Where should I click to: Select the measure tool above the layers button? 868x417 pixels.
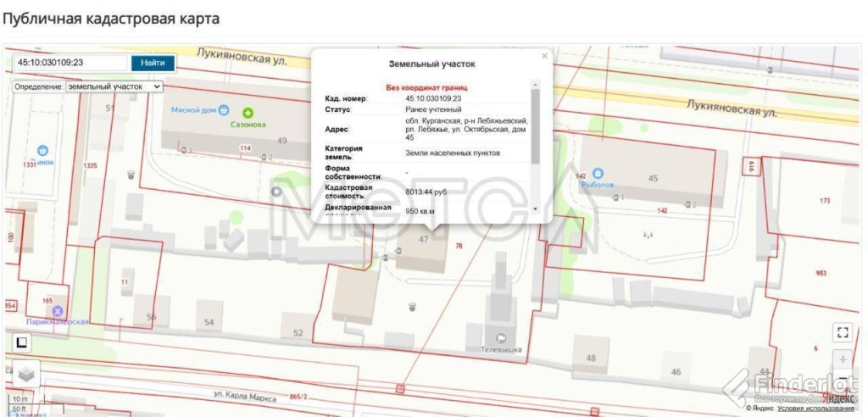(x=22, y=342)
